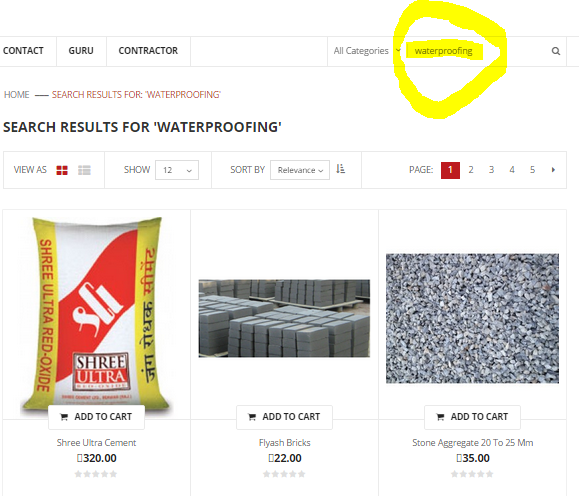The width and height of the screenshot is (579, 496).
Task: Add Shree Ultra Cement to cart
Action: click(x=96, y=417)
